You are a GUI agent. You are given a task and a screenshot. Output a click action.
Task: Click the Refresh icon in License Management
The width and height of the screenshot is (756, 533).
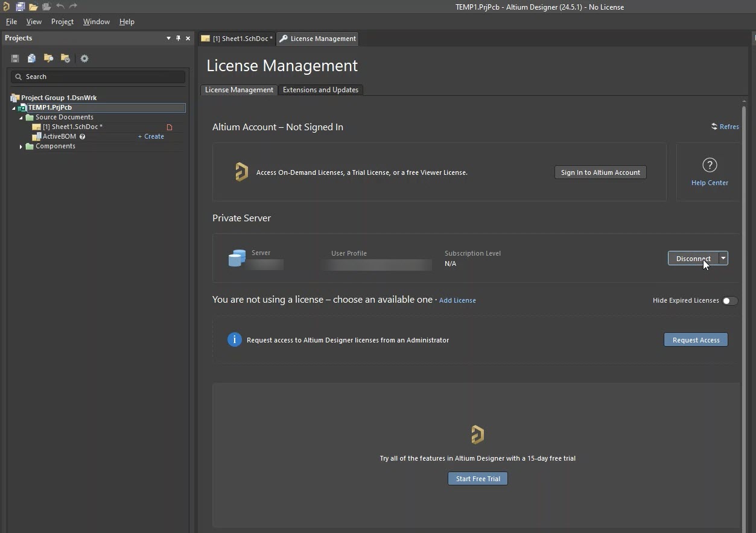tap(714, 127)
